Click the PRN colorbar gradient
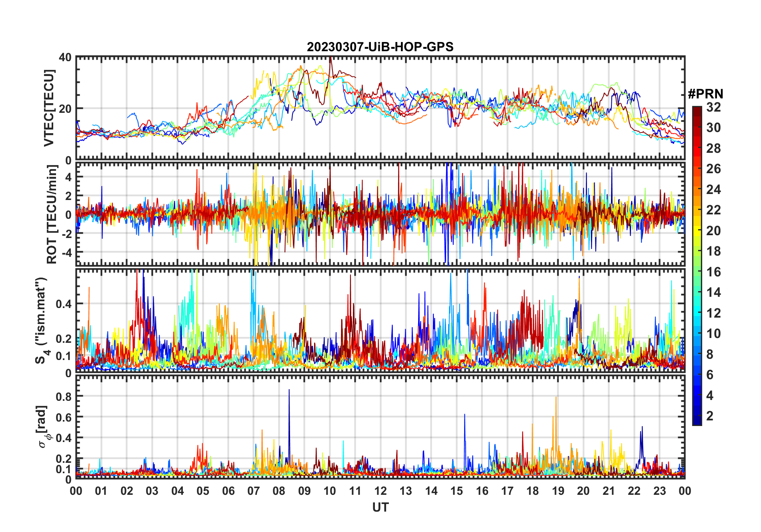This screenshot has height=532, width=761. coord(697,266)
